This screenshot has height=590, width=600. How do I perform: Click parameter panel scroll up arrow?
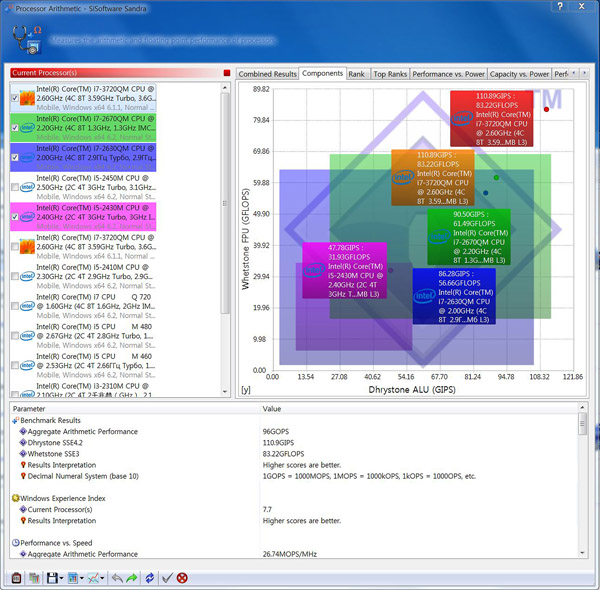click(x=582, y=407)
